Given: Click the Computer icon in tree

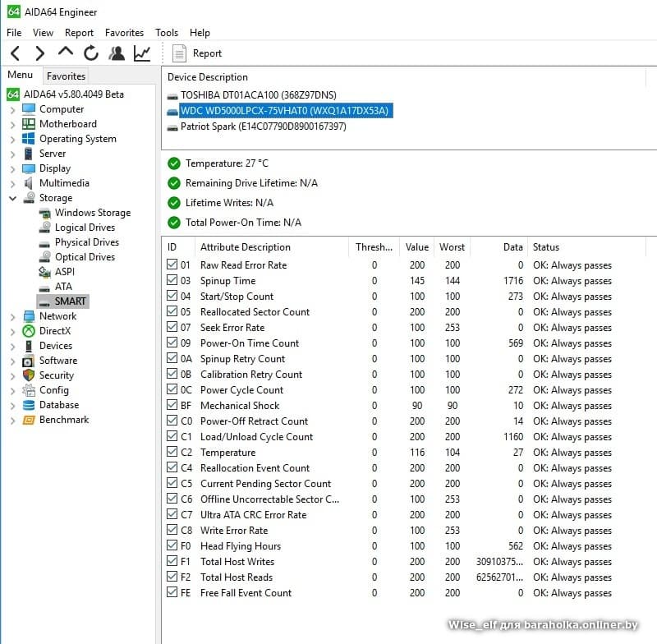Looking at the screenshot, I should pos(29,109).
